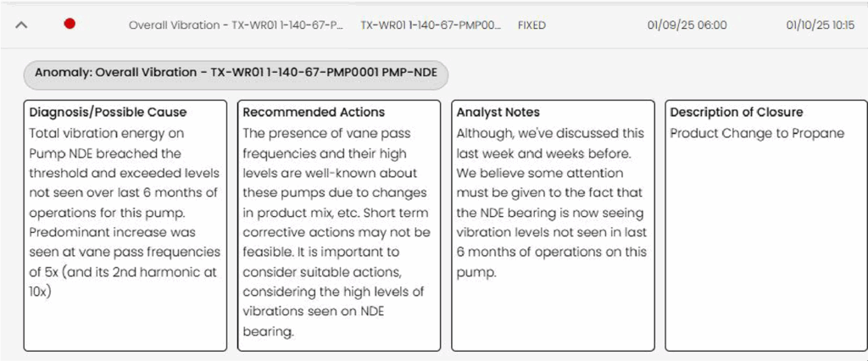Click the FIXED status cell

(x=531, y=25)
